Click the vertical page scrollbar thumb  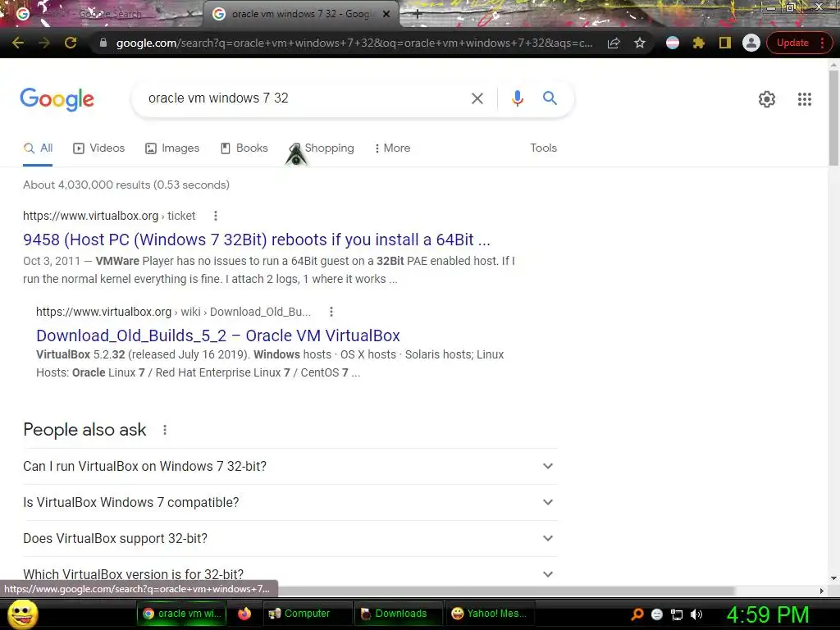833,116
